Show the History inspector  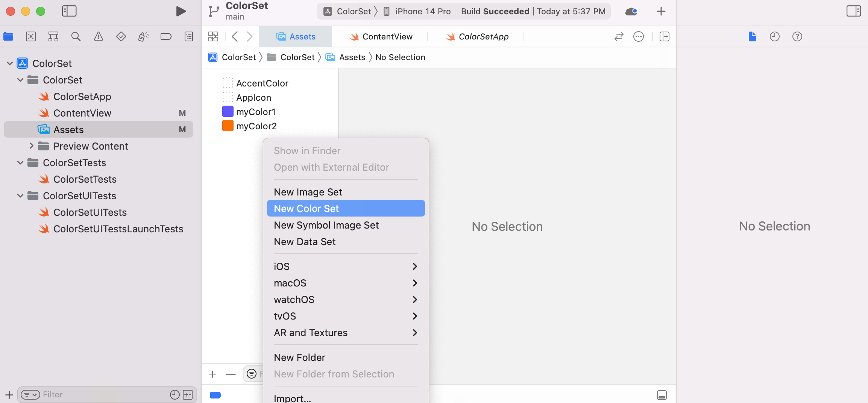[x=775, y=36]
